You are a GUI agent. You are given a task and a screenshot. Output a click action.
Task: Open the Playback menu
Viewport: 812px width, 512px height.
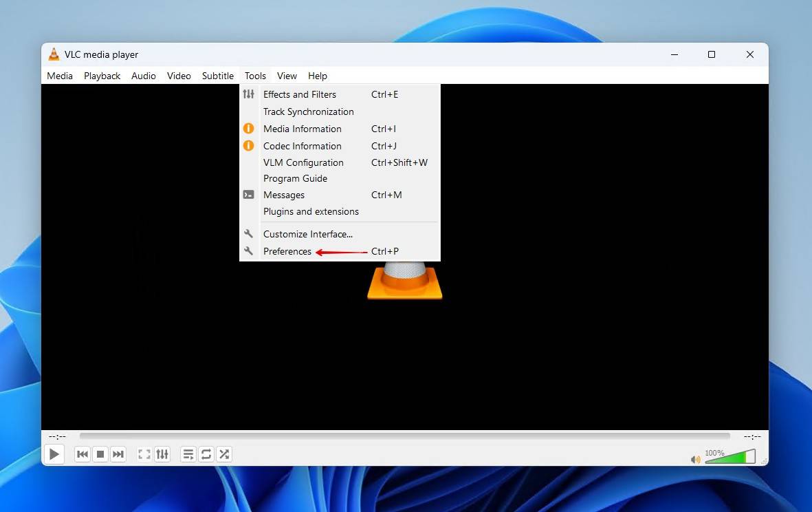tap(102, 76)
